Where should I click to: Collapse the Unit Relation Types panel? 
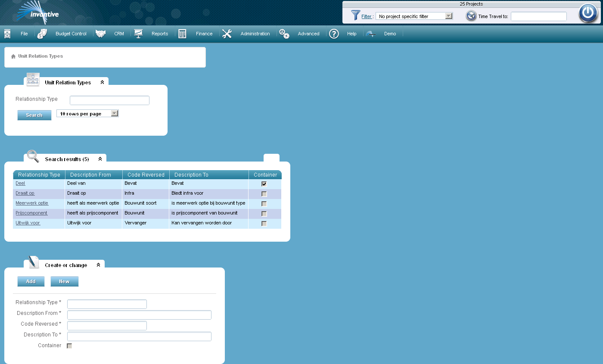102,82
